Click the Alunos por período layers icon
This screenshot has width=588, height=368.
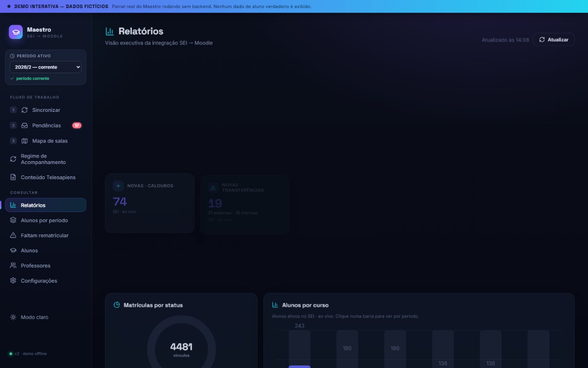point(13,220)
